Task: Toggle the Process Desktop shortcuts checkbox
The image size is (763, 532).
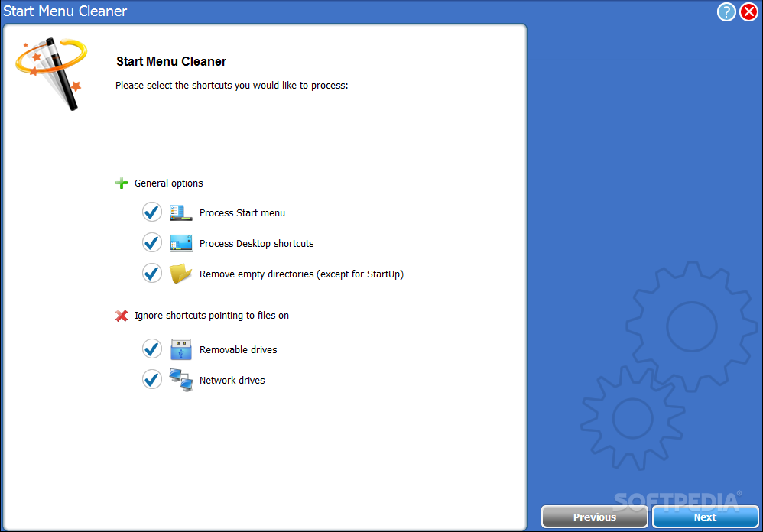Action: (152, 242)
